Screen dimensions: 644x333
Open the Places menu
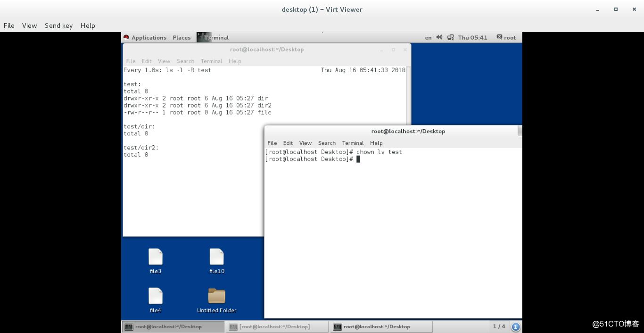coord(182,37)
